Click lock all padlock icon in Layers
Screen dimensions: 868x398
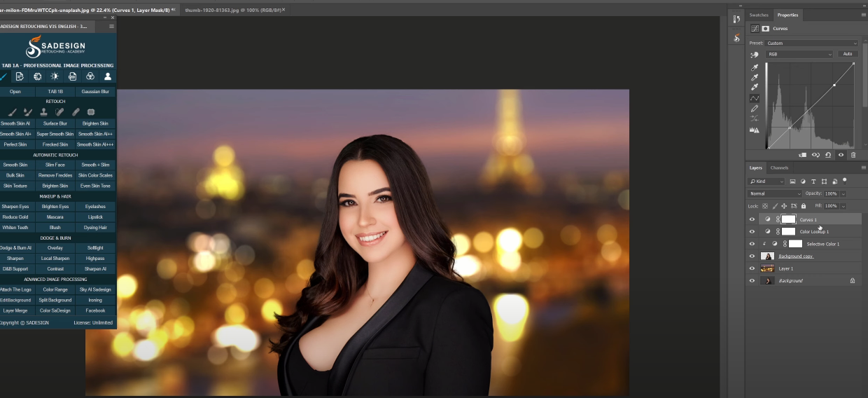click(x=804, y=206)
